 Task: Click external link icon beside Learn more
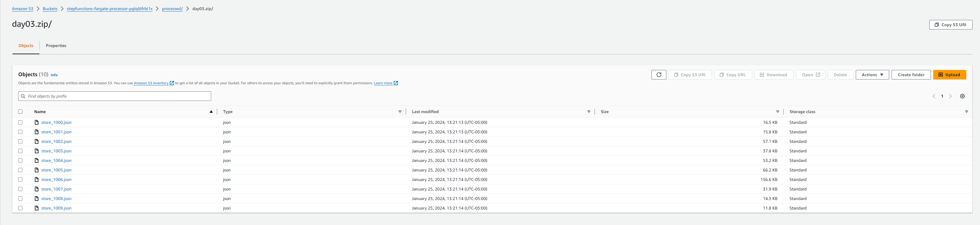pyautogui.click(x=396, y=83)
